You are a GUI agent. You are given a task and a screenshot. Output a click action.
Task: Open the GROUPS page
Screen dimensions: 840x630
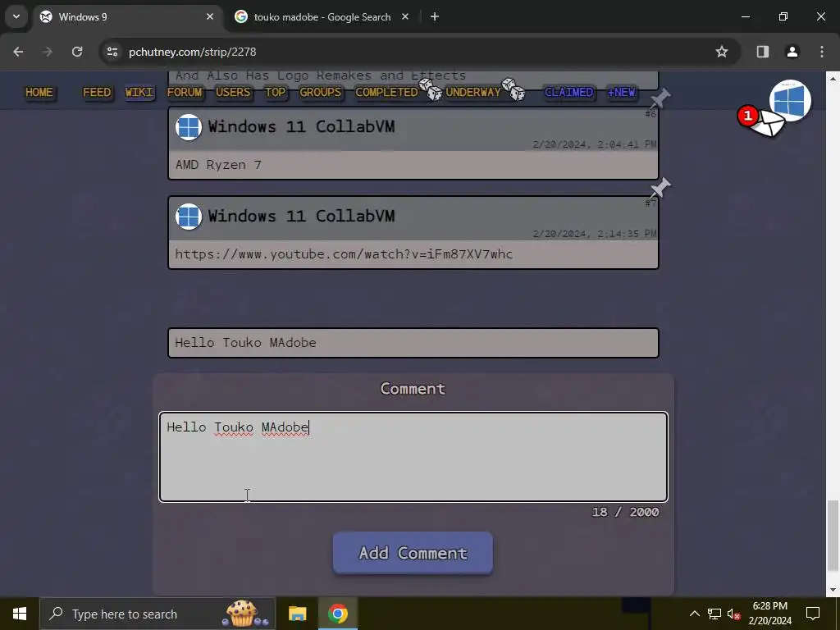coord(321,92)
